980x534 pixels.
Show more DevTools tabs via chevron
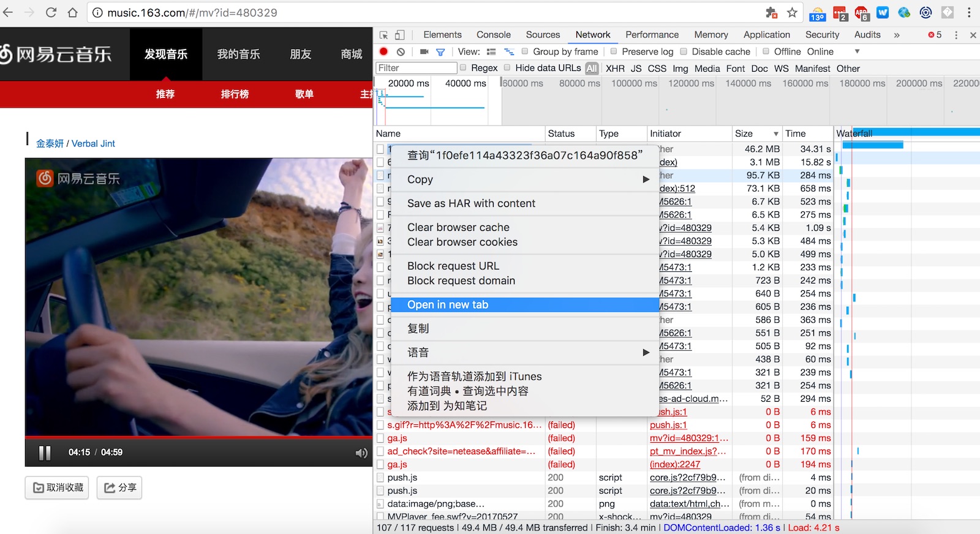pos(897,35)
